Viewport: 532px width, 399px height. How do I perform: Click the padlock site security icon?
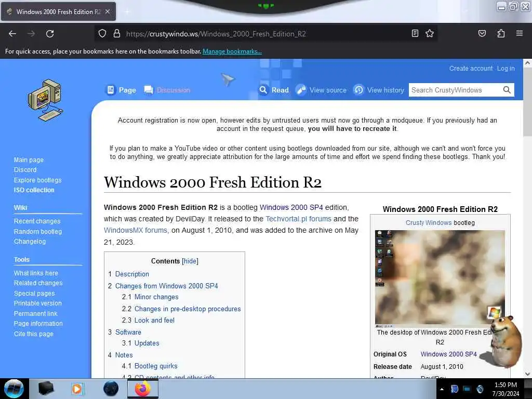pos(117,34)
